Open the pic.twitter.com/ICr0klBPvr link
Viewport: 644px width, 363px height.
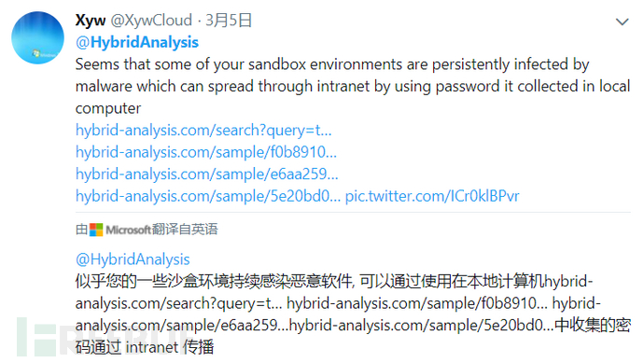pos(432,196)
